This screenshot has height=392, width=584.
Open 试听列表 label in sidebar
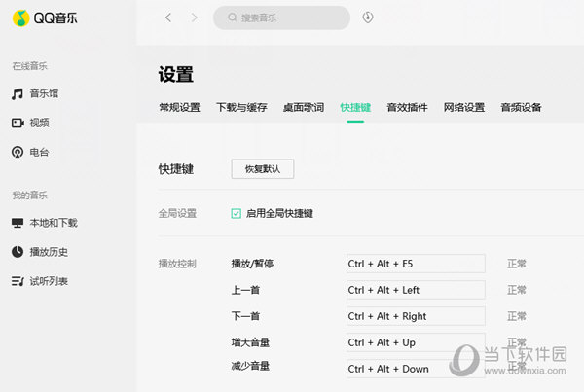[x=49, y=281]
